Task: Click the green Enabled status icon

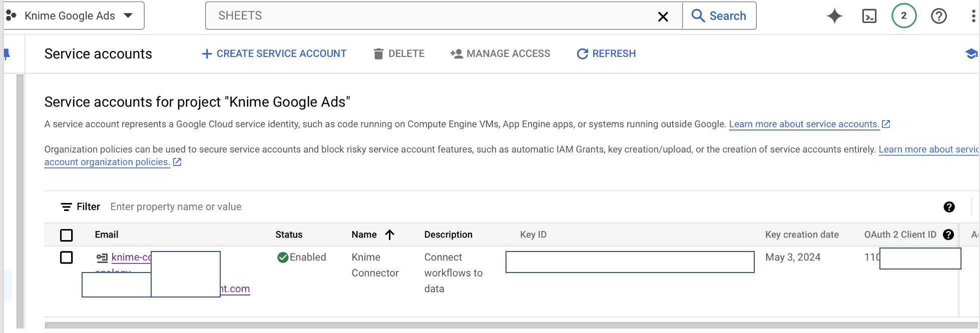Action: point(282,257)
